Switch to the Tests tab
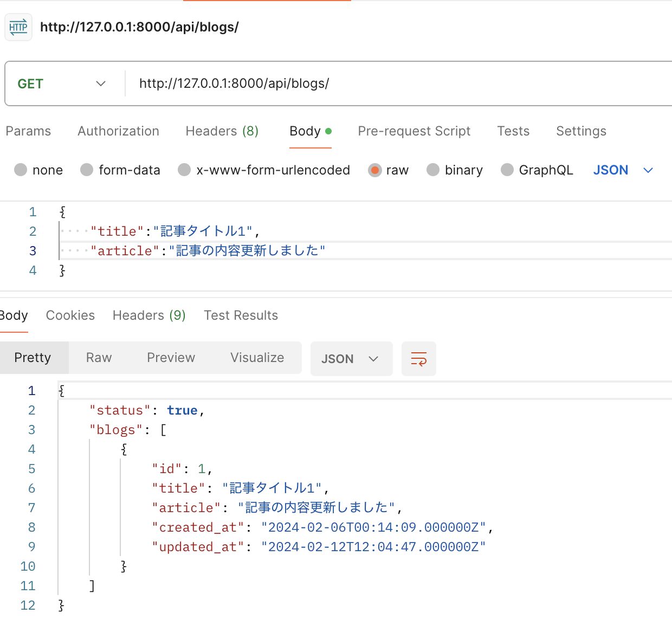Screen dimensions: 672x633 tap(513, 131)
